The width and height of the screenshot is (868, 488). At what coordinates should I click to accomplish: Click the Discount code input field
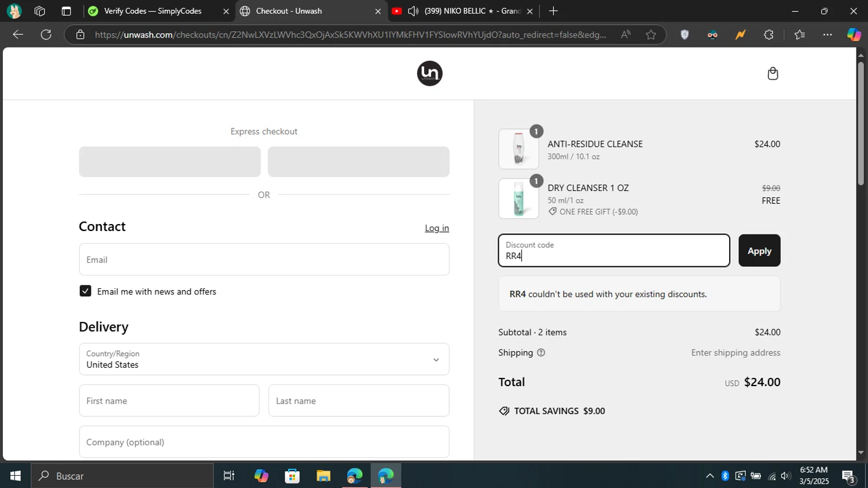pos(614,251)
